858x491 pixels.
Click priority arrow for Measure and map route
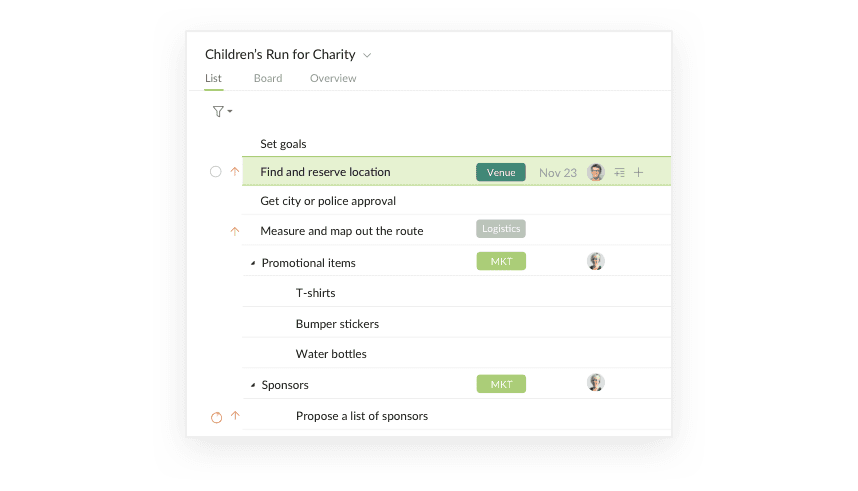235,231
